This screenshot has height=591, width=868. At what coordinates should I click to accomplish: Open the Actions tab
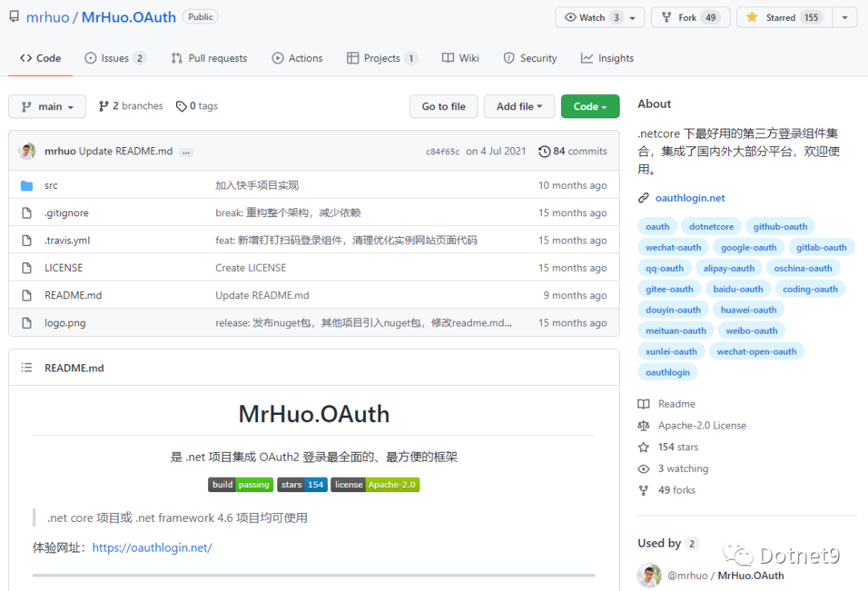point(297,58)
